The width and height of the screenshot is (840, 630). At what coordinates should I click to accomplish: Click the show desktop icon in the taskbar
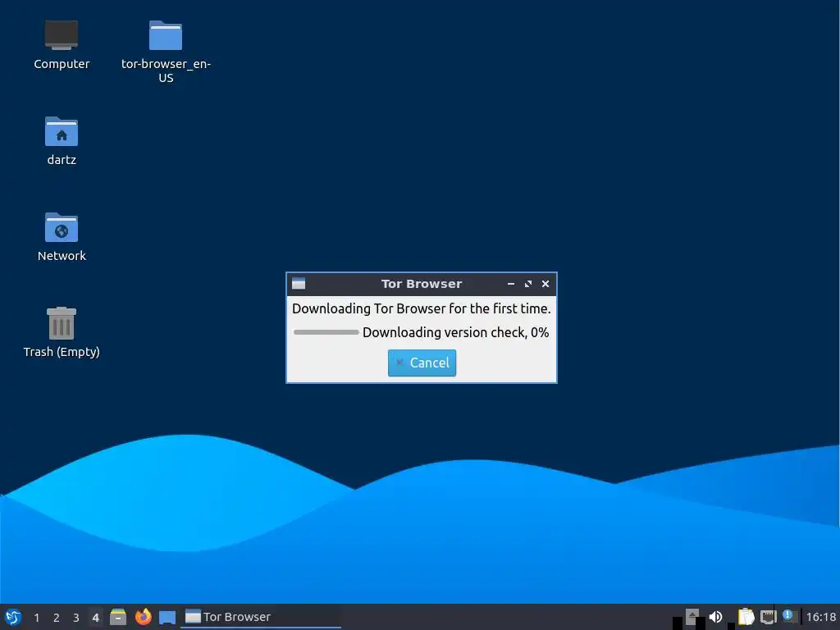coord(167,617)
